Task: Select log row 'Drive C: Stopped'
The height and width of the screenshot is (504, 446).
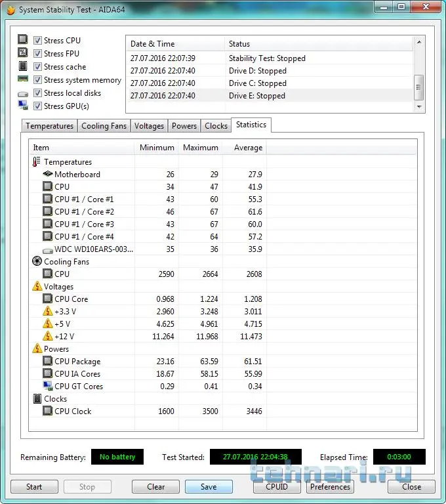Action: click(270, 83)
